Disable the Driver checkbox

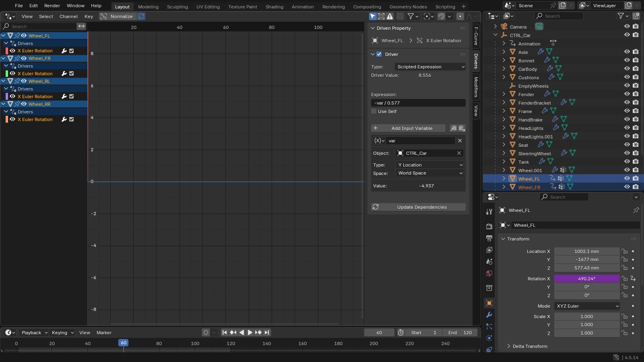tap(379, 54)
